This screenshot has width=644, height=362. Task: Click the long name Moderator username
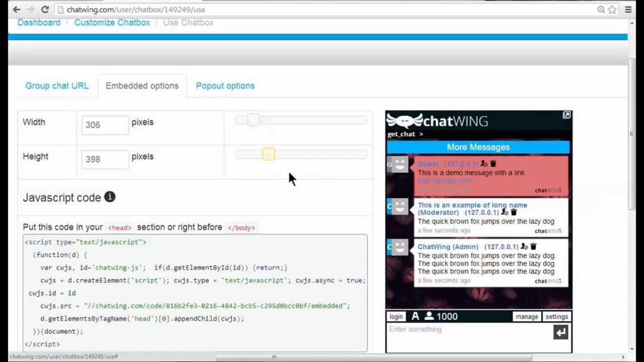point(472,209)
